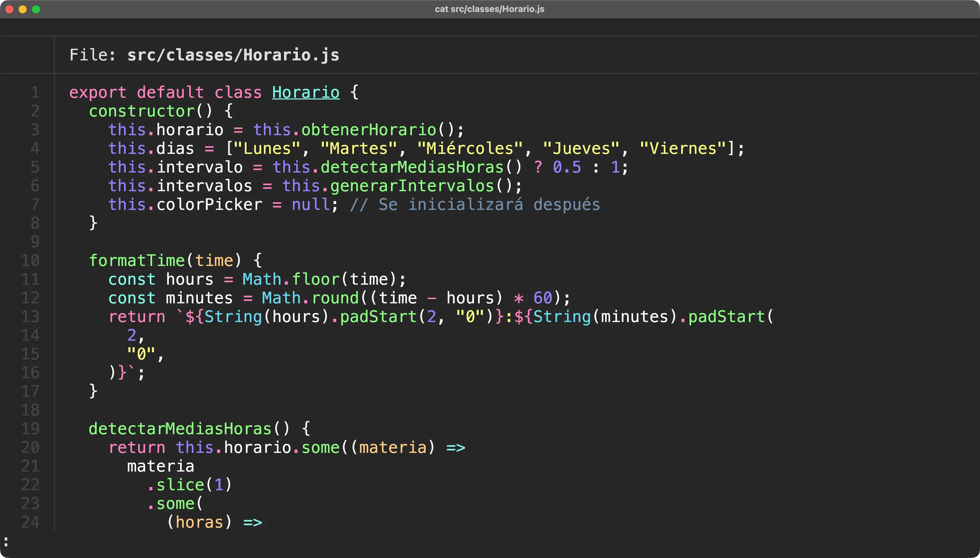The width and height of the screenshot is (980, 558).
Task: Click line number 10 beside formatTime
Action: pos(30,261)
